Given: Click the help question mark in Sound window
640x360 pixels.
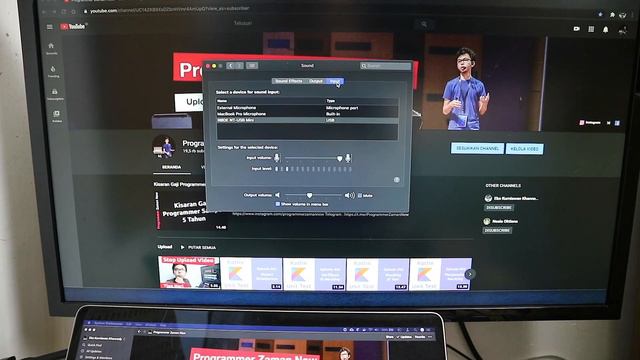Looking at the screenshot, I should [396, 180].
